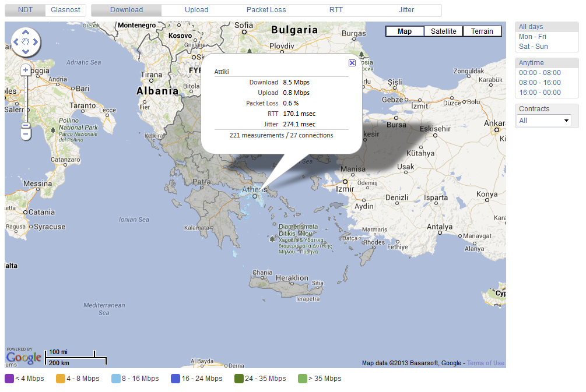This screenshot has height=392, width=586.
Task: Click the pan up arrow on map
Action: coord(26,33)
